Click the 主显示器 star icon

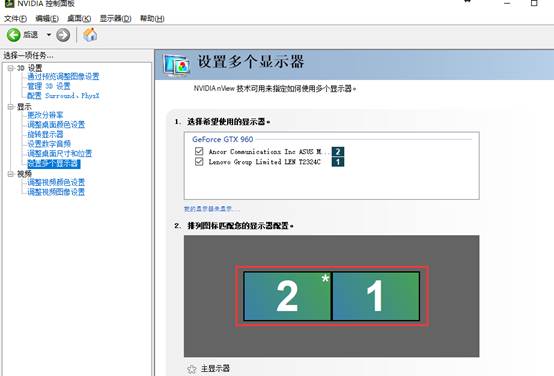click(x=191, y=369)
